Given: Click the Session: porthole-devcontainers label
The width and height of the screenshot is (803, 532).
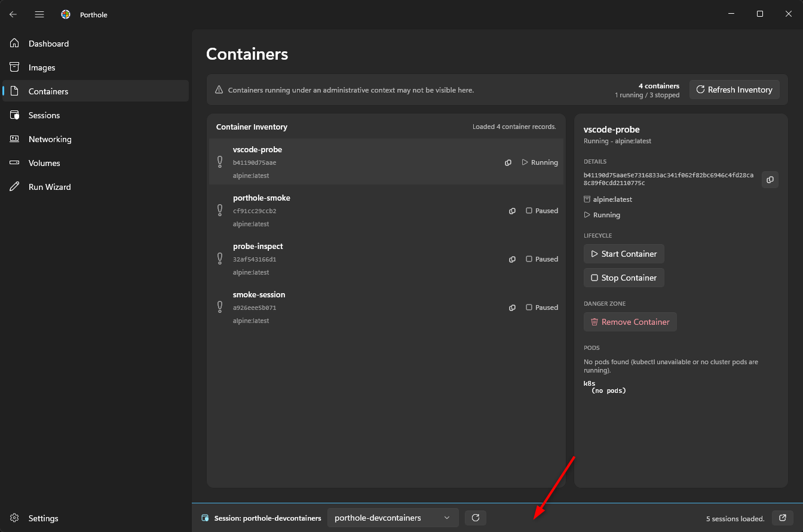Looking at the screenshot, I should [x=268, y=518].
